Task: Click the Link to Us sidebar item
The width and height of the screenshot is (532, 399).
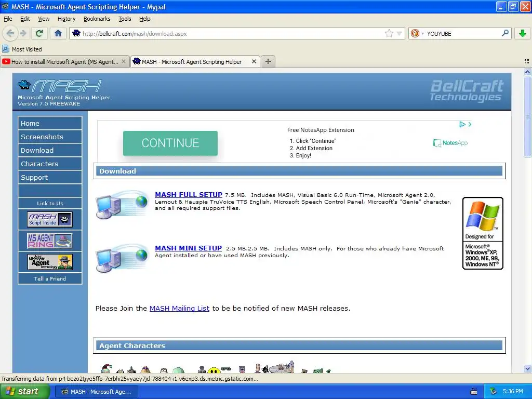Action: 50,203
